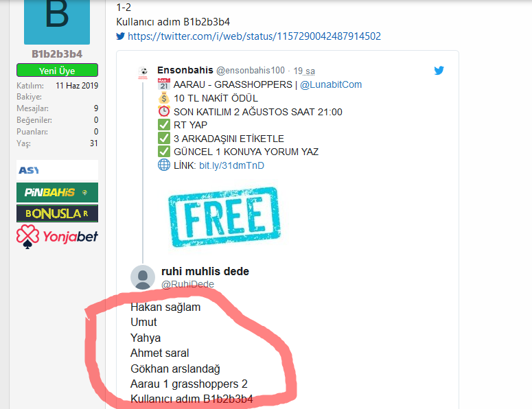Screen dimensions: 532x409
Task: Click the small Twitter icon before the URL
Action: click(120, 36)
